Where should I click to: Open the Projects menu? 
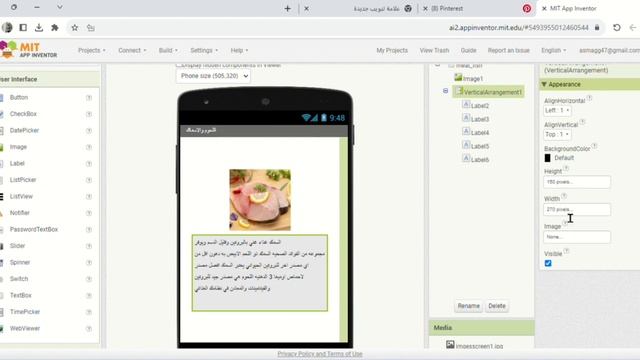[x=91, y=50]
